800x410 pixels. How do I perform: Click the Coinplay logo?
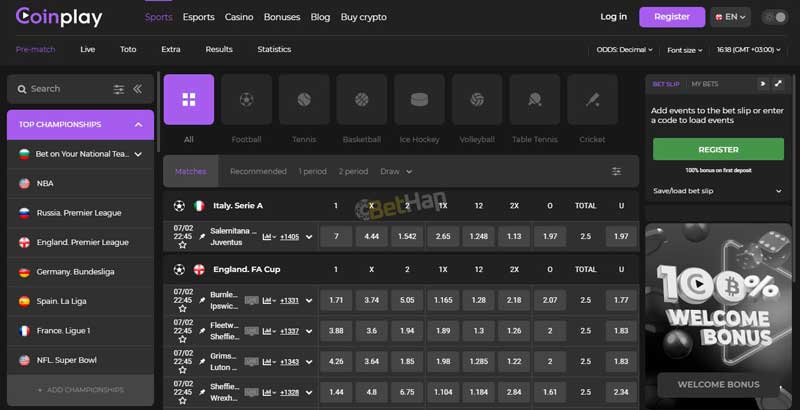[59, 17]
